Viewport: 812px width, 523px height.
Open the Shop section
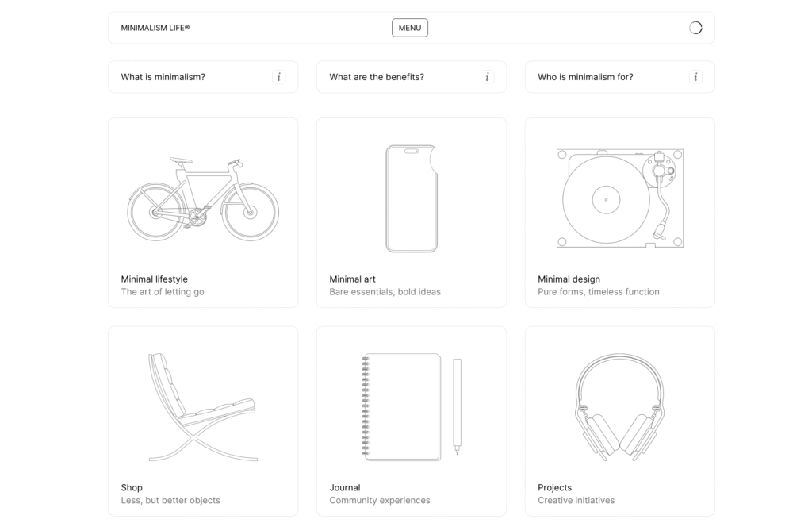coord(132,487)
